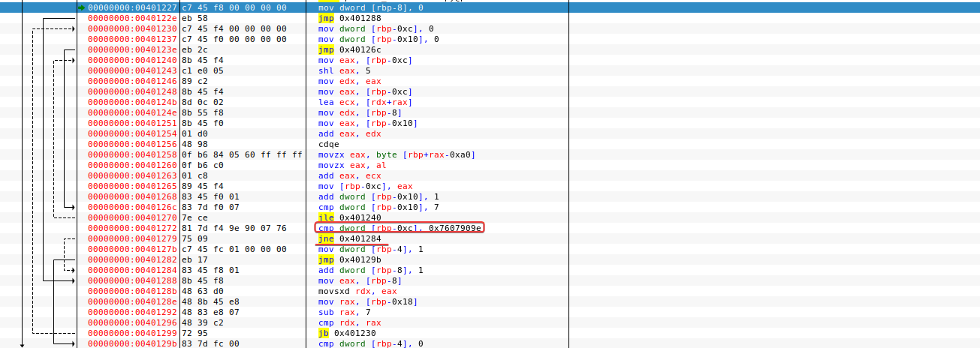Select instruction mov dword [rbp-4], 1
The image size is (980, 348).
[x=371, y=249]
